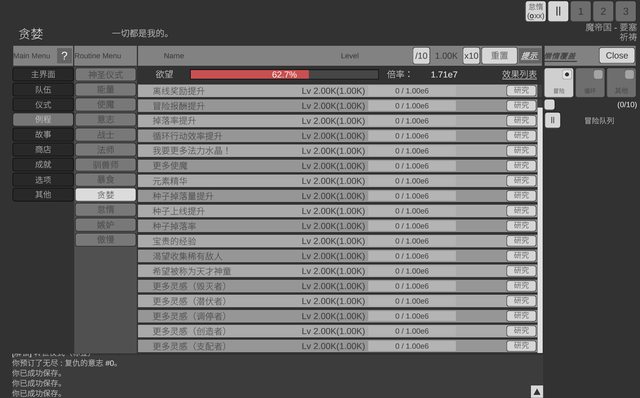
Task: Click the 欲望 red progress bar
Action: pos(284,75)
